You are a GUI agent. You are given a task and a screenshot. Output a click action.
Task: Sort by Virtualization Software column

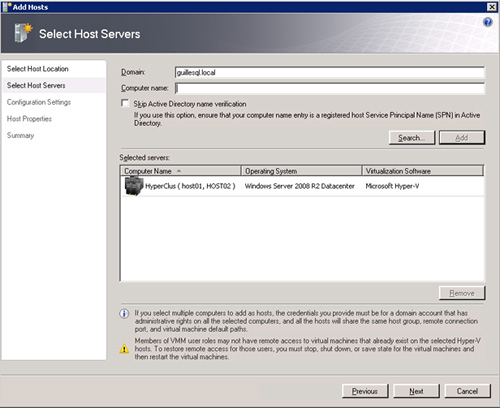tap(423, 171)
